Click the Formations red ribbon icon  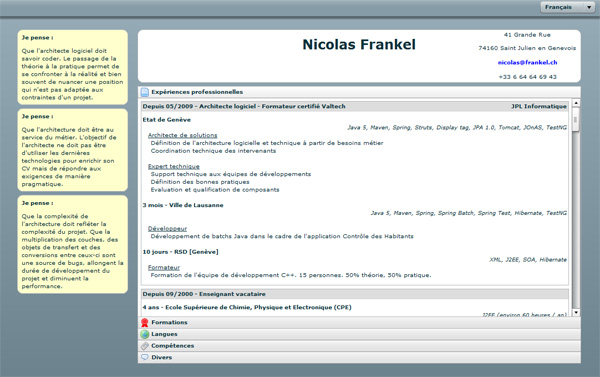click(145, 323)
